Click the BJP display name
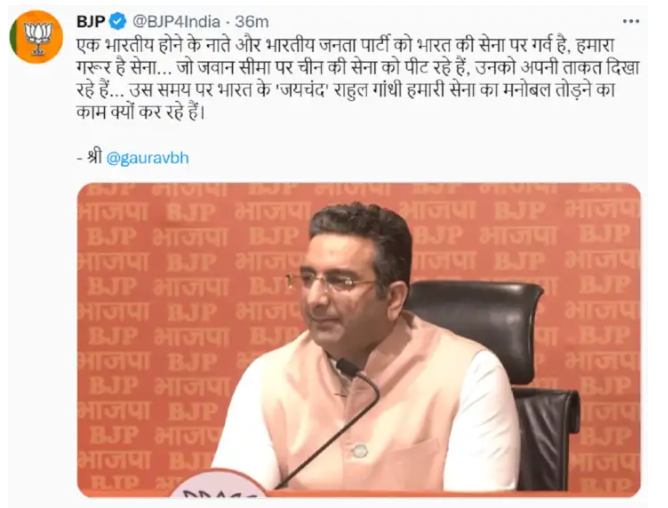Viewport: 668px width, 508px height. 91,21
